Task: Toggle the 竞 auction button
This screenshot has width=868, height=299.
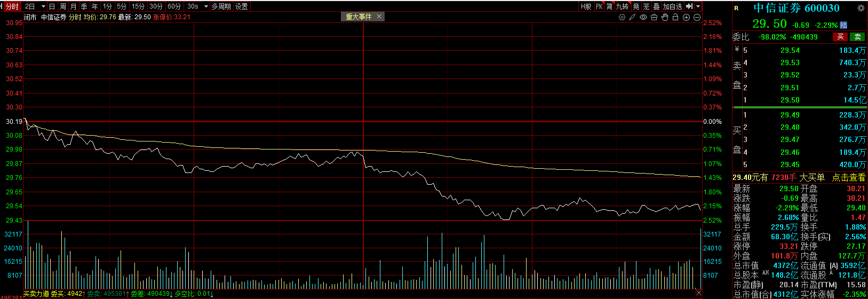Action: [636, 6]
